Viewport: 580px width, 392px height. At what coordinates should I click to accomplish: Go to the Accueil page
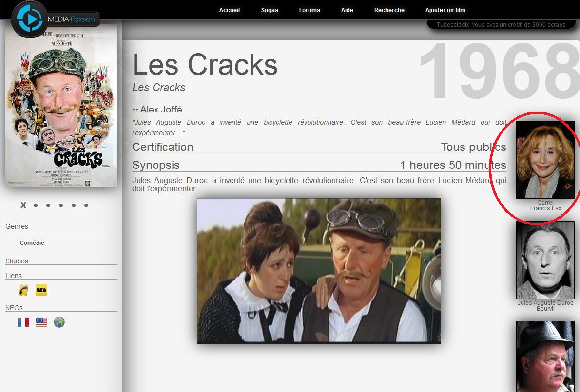pyautogui.click(x=230, y=10)
